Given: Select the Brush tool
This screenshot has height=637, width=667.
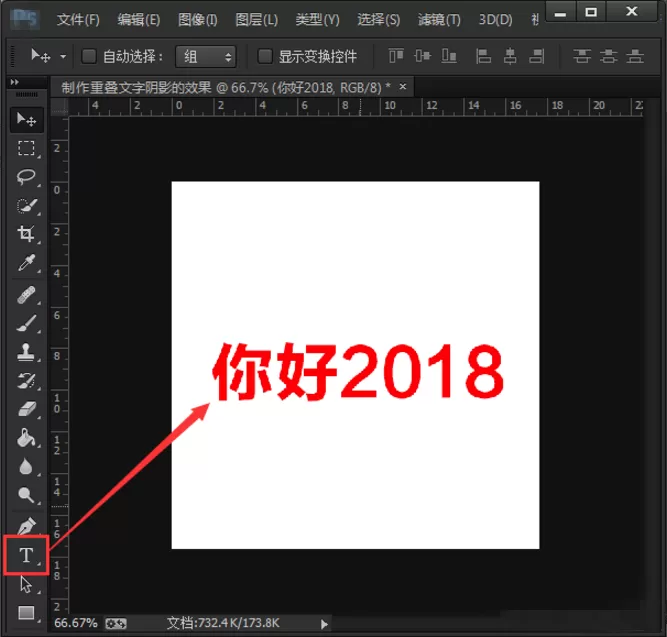Looking at the screenshot, I should [x=26, y=323].
